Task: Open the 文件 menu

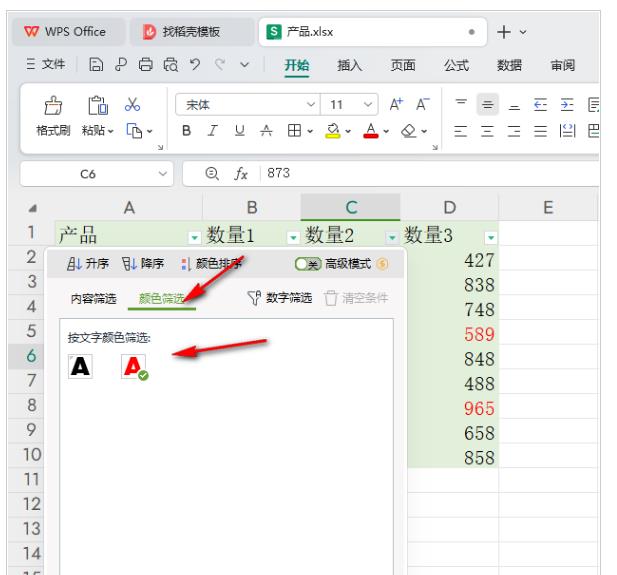Action: coord(46,64)
